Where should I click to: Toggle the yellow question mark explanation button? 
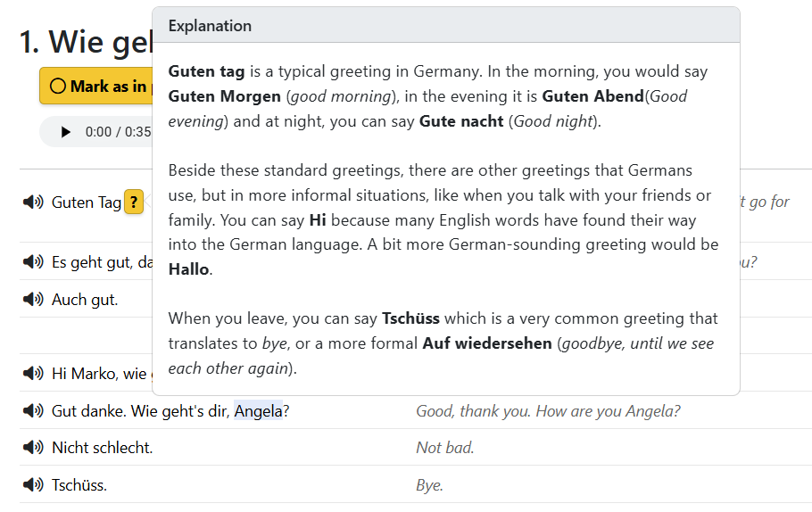[x=134, y=202]
